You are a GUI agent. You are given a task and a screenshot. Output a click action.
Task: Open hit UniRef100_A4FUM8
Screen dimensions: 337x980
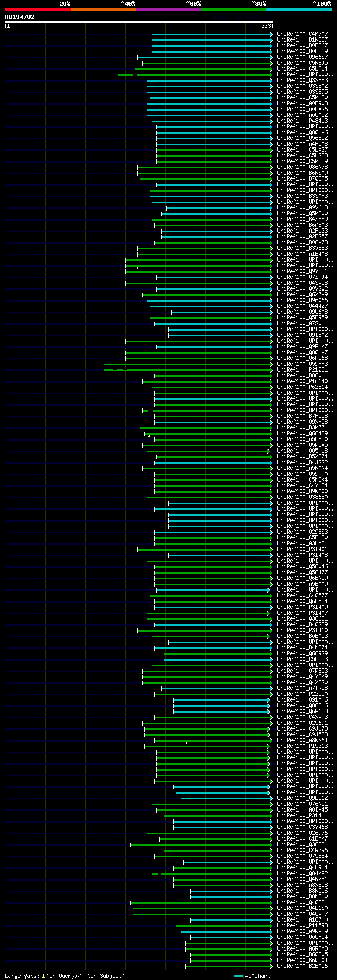click(302, 144)
